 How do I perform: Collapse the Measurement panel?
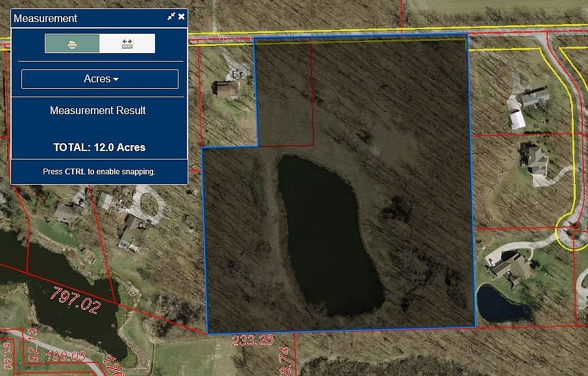[171, 17]
